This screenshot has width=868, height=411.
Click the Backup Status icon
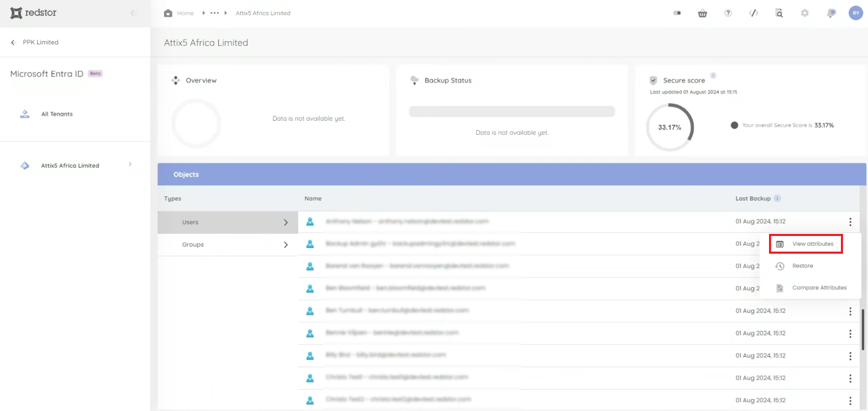pyautogui.click(x=414, y=80)
